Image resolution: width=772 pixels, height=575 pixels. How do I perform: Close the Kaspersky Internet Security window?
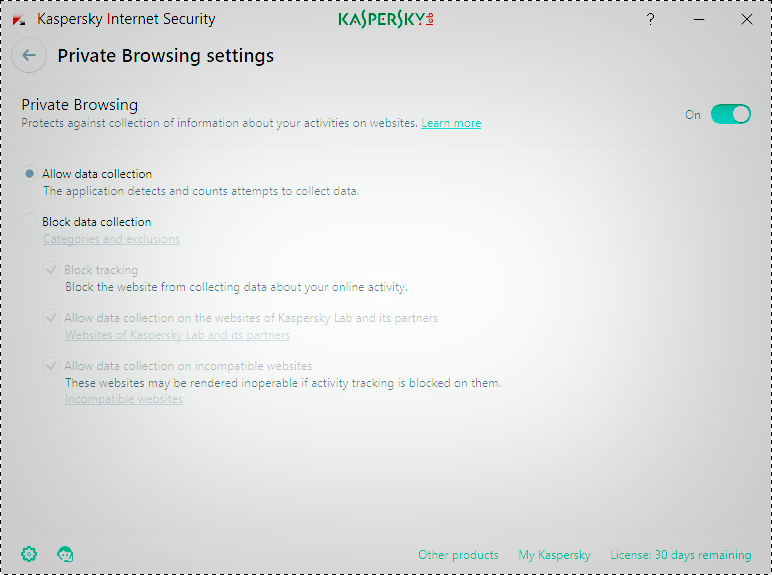coord(746,19)
